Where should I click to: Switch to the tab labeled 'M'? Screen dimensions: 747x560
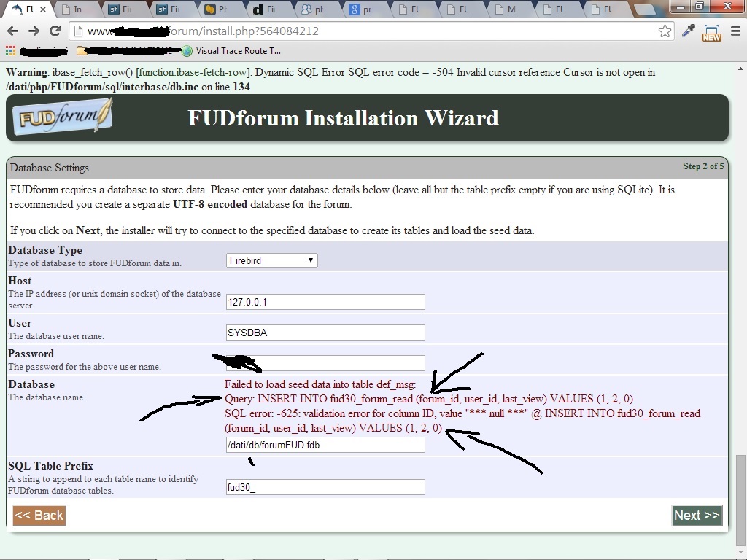[x=510, y=9]
